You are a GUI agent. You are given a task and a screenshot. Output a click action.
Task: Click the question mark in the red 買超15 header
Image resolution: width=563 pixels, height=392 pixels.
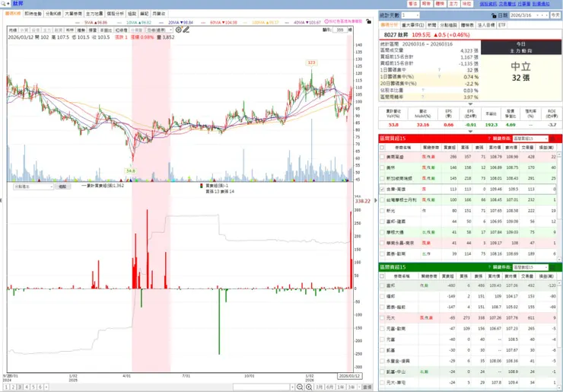click(489, 139)
